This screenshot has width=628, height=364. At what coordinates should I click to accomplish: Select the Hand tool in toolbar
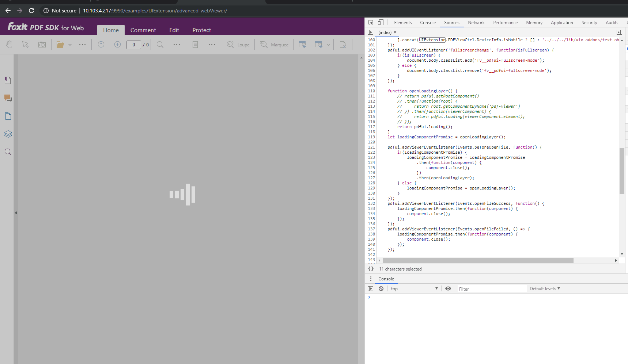(9, 45)
